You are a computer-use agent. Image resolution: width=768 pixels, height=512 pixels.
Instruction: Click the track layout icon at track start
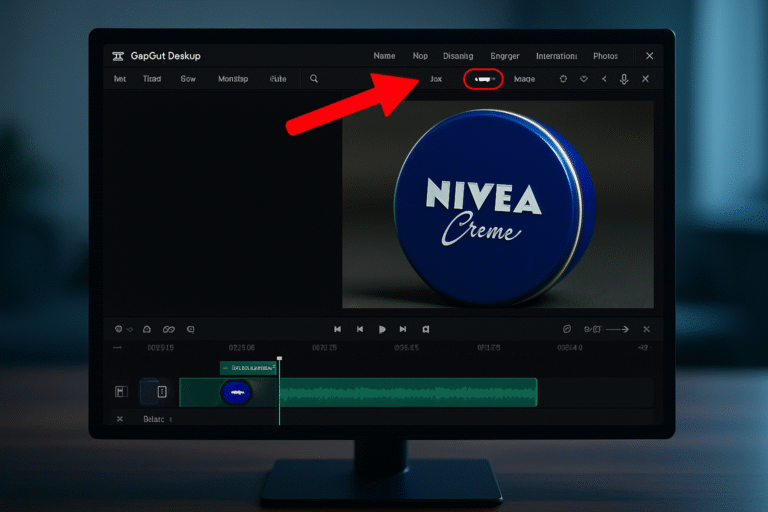tap(121, 391)
